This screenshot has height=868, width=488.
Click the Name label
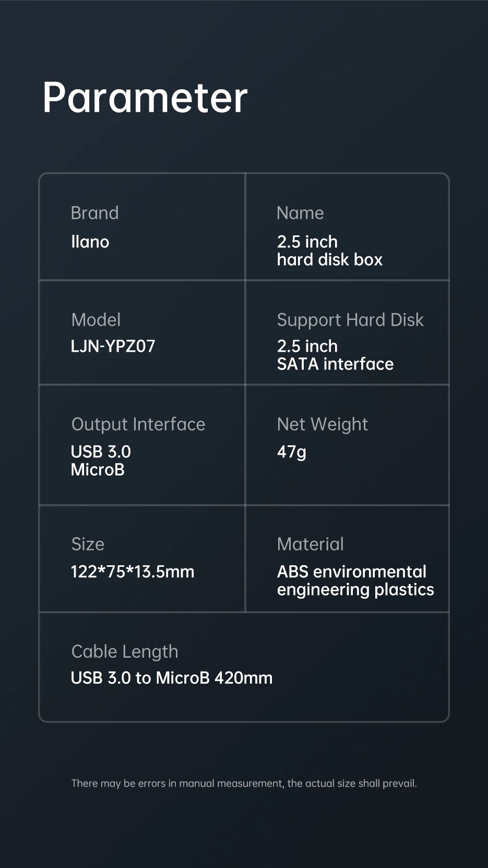click(x=300, y=213)
